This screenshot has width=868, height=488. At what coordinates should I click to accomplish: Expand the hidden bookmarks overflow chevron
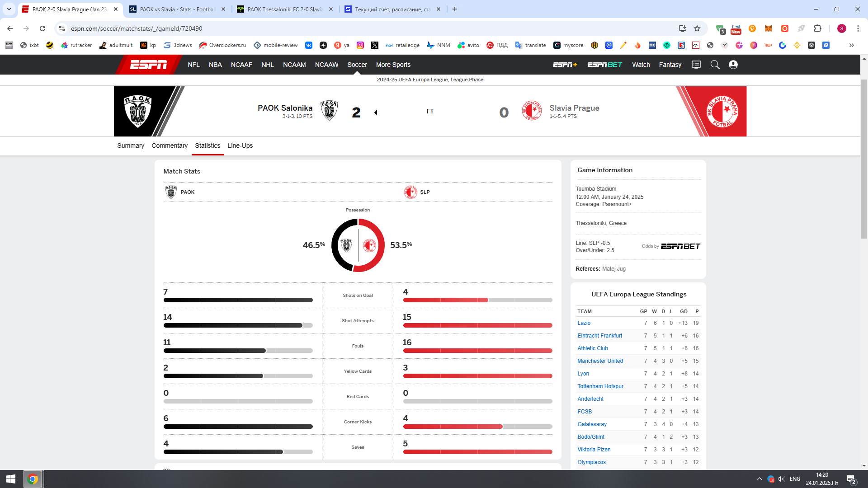[852, 45]
